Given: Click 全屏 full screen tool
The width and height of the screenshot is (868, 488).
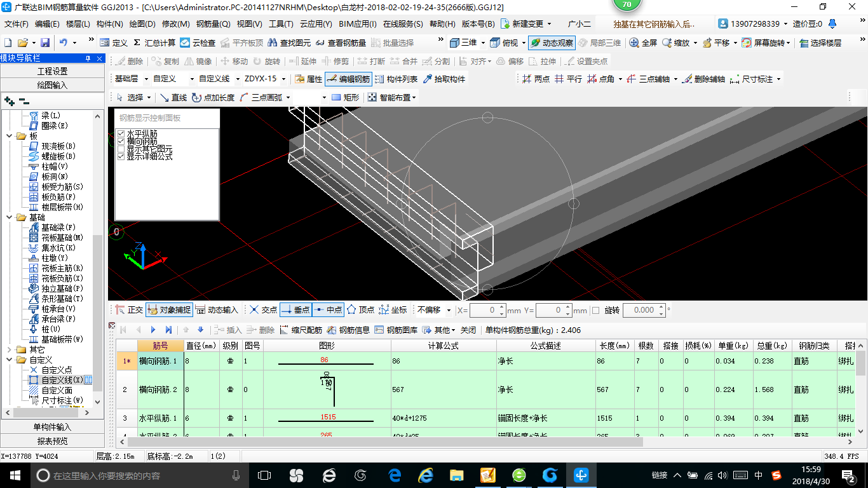Looking at the screenshot, I should tap(644, 43).
